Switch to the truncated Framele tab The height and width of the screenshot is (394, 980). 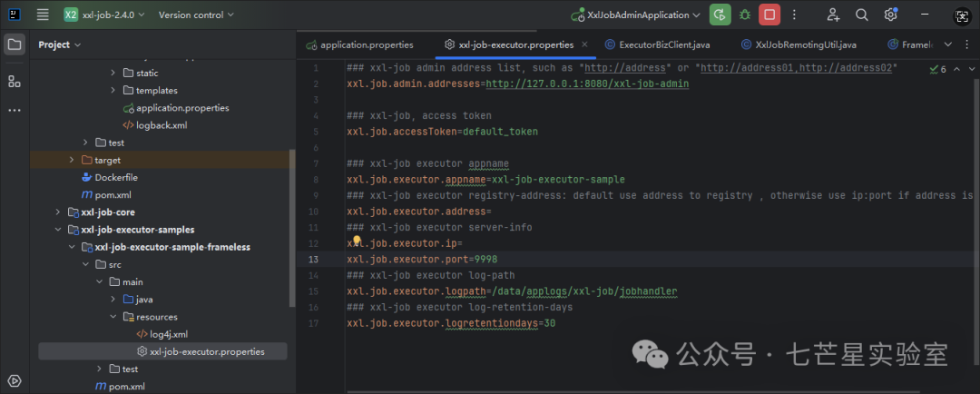coord(910,44)
